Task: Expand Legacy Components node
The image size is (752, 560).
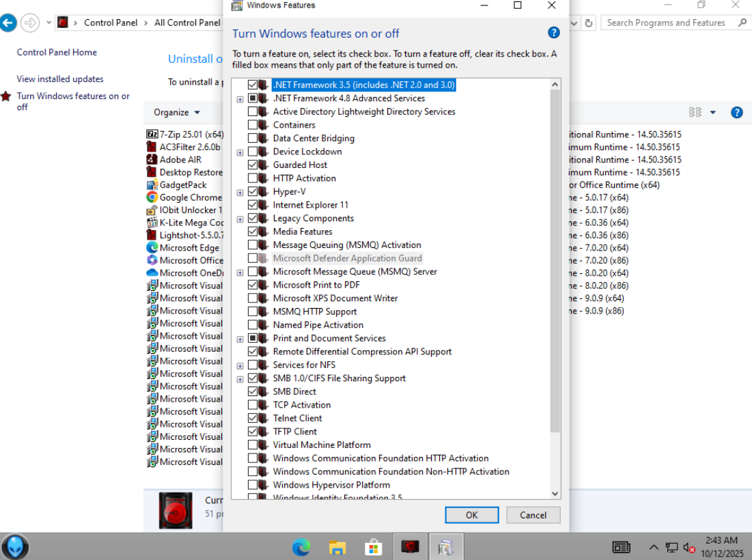Action: (x=240, y=219)
